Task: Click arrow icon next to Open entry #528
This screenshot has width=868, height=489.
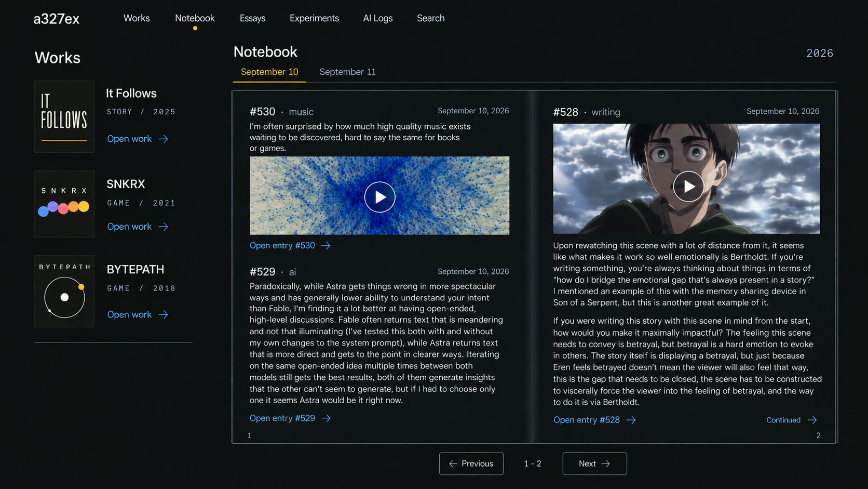Action: tap(631, 420)
